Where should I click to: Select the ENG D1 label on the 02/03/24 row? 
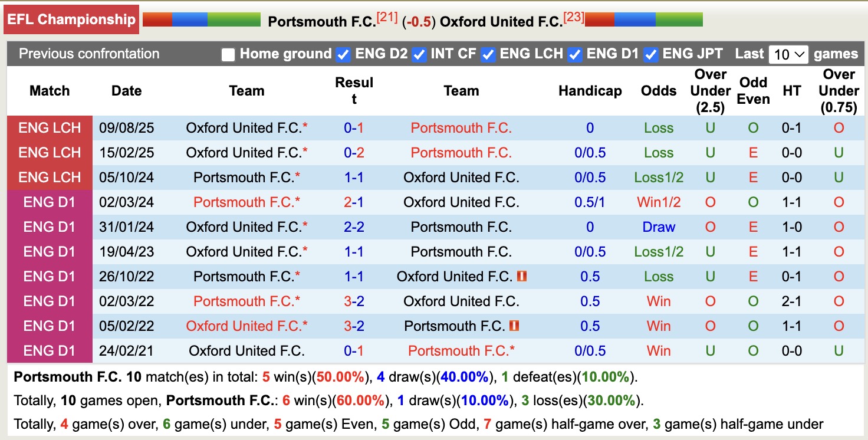click(50, 202)
